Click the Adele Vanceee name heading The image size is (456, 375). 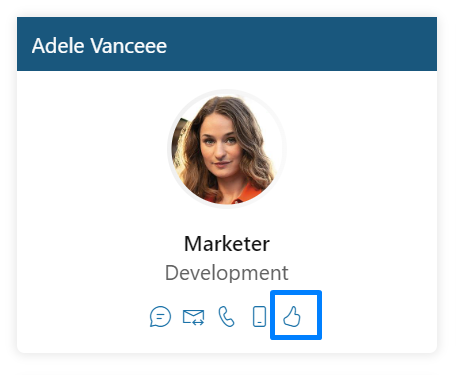(x=99, y=46)
